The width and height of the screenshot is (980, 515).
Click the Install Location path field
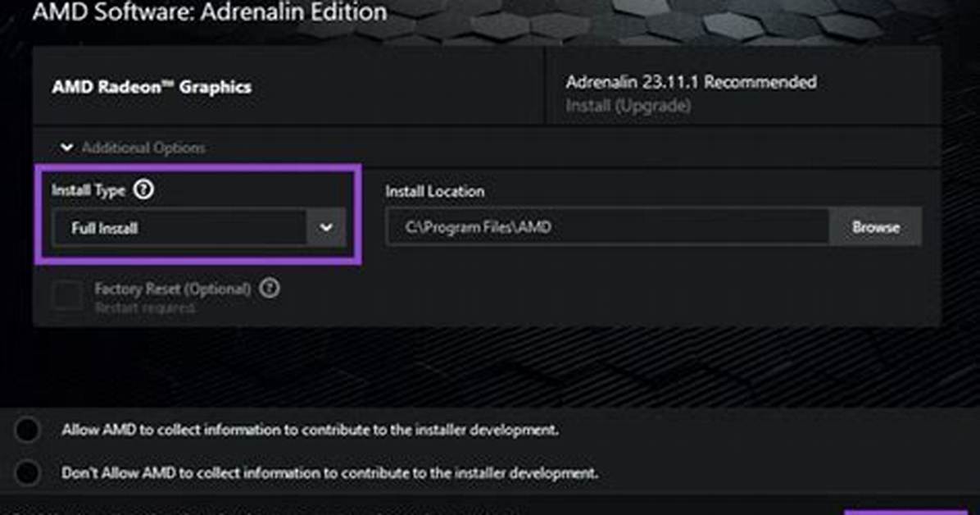[607, 226]
